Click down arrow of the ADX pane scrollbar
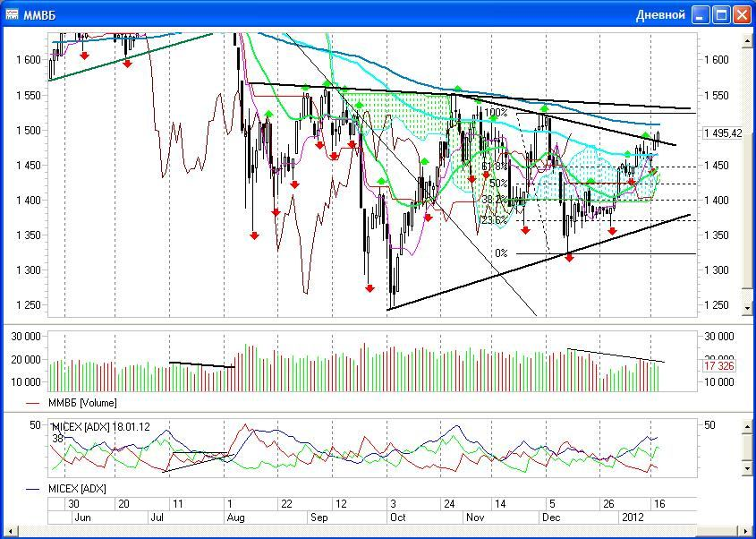The width and height of the screenshot is (756, 539). [x=748, y=468]
